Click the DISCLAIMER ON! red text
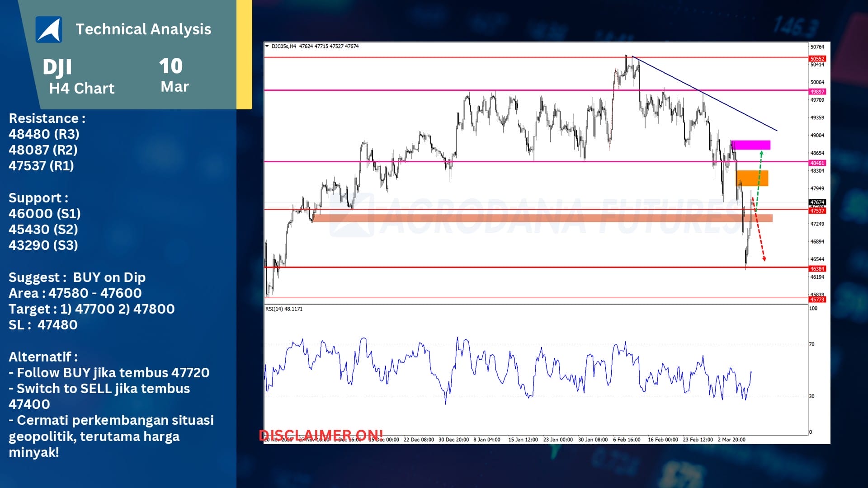The width and height of the screenshot is (868, 488). (321, 435)
